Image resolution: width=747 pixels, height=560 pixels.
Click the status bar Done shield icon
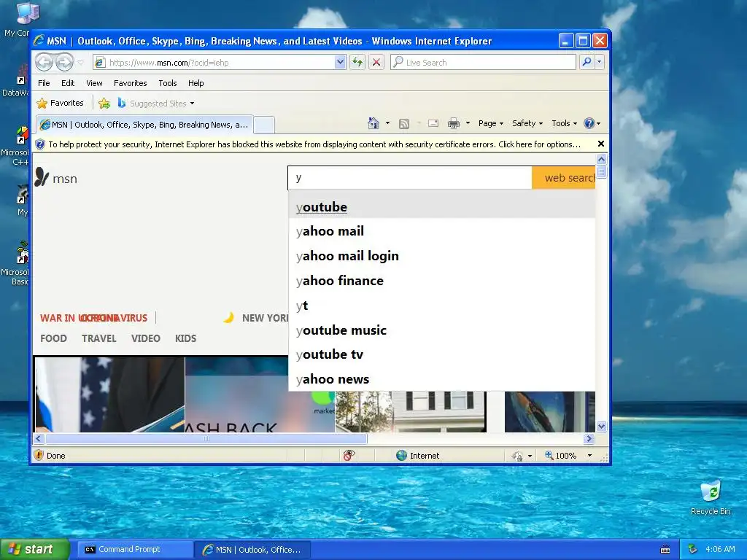point(39,455)
